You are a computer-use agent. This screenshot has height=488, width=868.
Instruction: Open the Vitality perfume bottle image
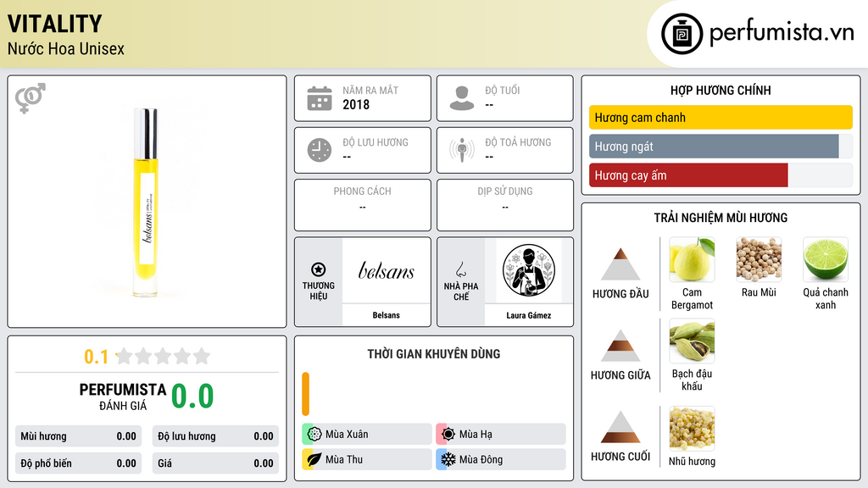(x=146, y=202)
